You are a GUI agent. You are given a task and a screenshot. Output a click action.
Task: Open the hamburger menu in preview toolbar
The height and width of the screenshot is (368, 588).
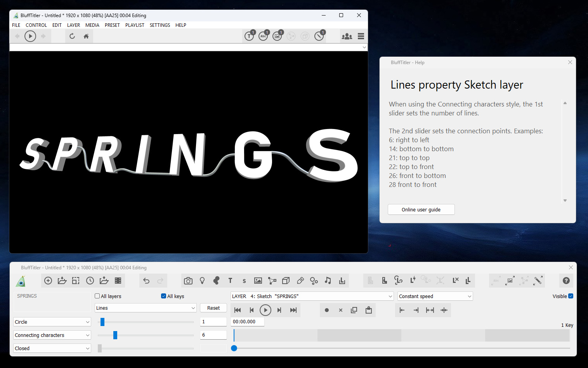pyautogui.click(x=361, y=36)
